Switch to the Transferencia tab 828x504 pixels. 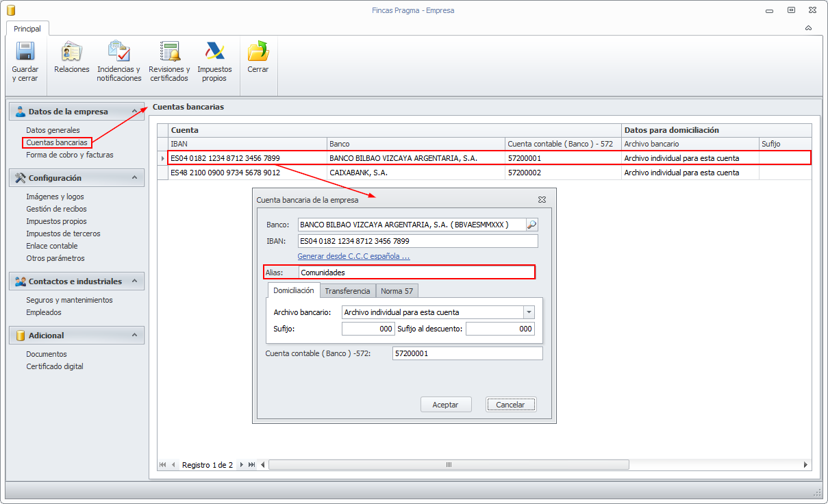pyautogui.click(x=347, y=291)
